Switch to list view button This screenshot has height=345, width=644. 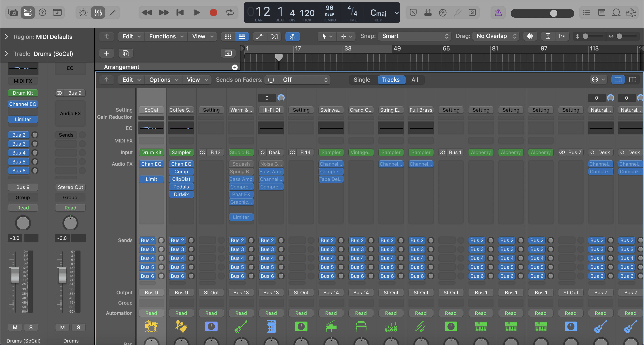pyautogui.click(x=242, y=37)
